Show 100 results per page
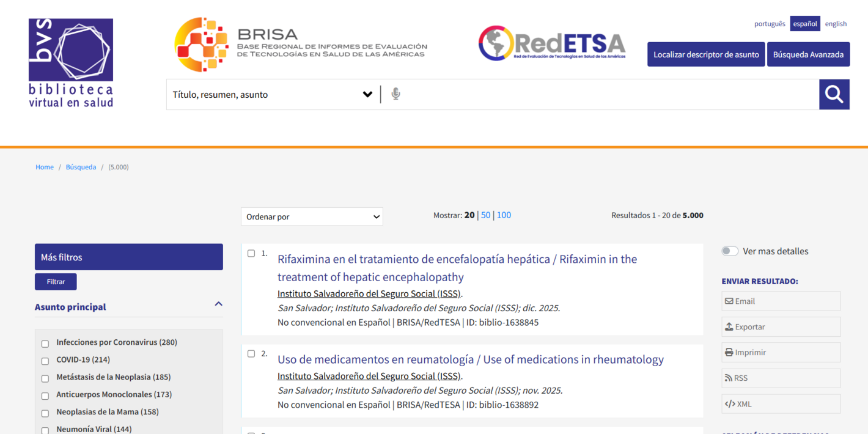This screenshot has width=868, height=434. (x=504, y=215)
